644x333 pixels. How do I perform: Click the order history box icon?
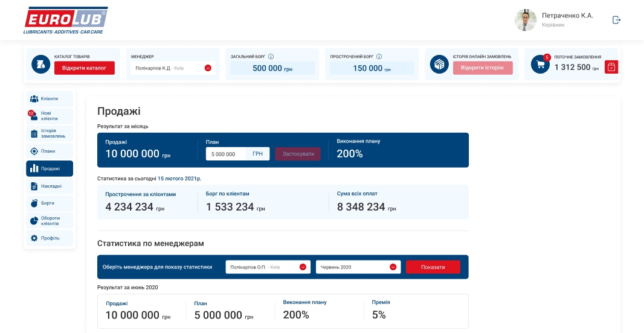click(439, 65)
